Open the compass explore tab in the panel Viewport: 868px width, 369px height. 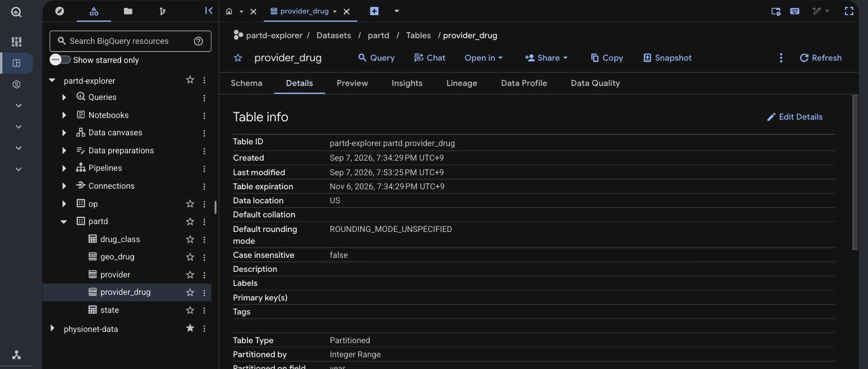(59, 11)
